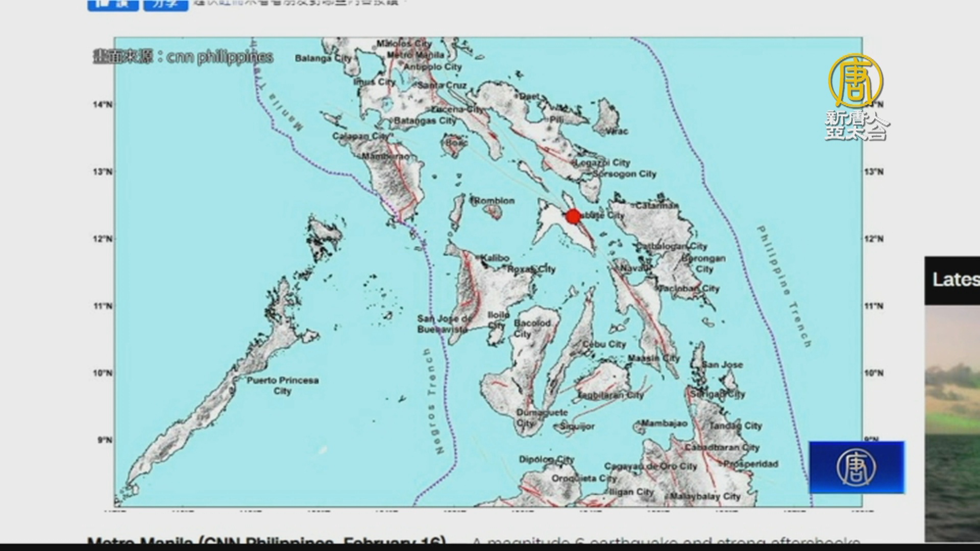Screen dimensions: 980x551
Task: Click the Cagayan de Oro City label
Action: click(650, 466)
